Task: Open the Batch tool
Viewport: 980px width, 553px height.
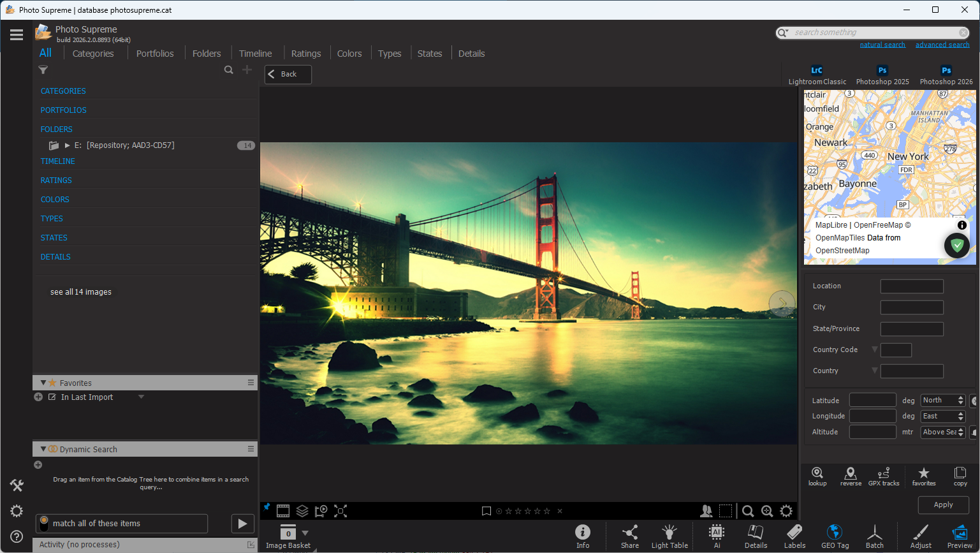Action: [874, 536]
